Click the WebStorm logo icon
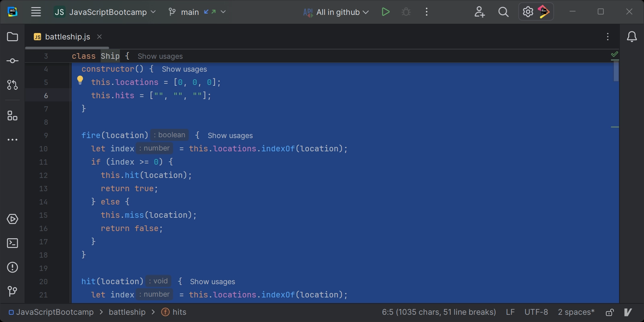 (x=12, y=12)
